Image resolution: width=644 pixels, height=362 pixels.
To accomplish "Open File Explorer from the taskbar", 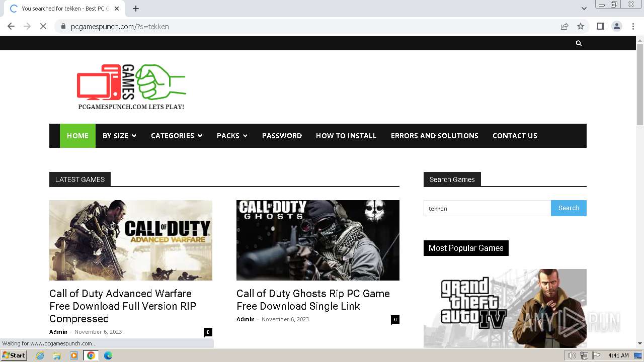I will [x=57, y=355].
